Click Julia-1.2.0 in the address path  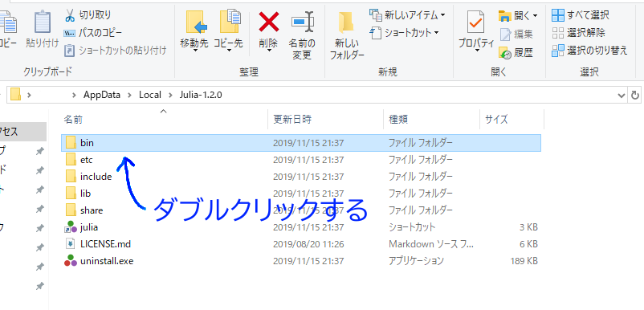[x=201, y=95]
